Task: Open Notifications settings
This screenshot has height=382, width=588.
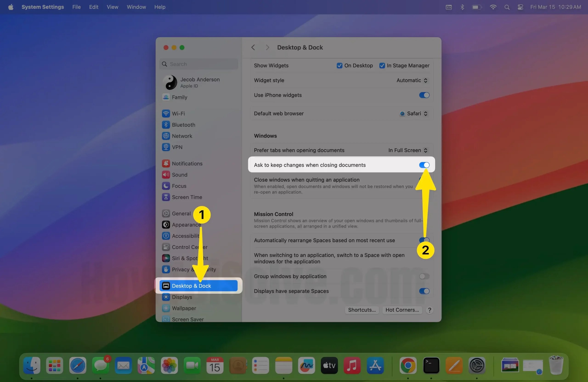Action: pyautogui.click(x=187, y=163)
